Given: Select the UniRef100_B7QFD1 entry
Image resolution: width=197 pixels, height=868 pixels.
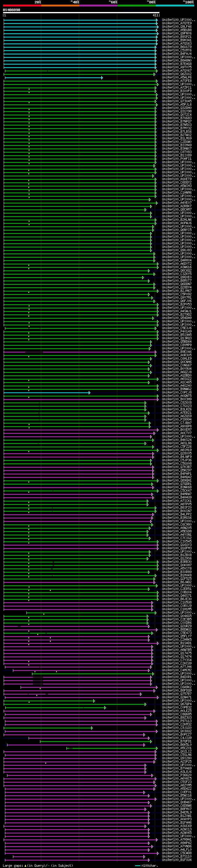Looking at the screenshot, I should click(177, 741).
